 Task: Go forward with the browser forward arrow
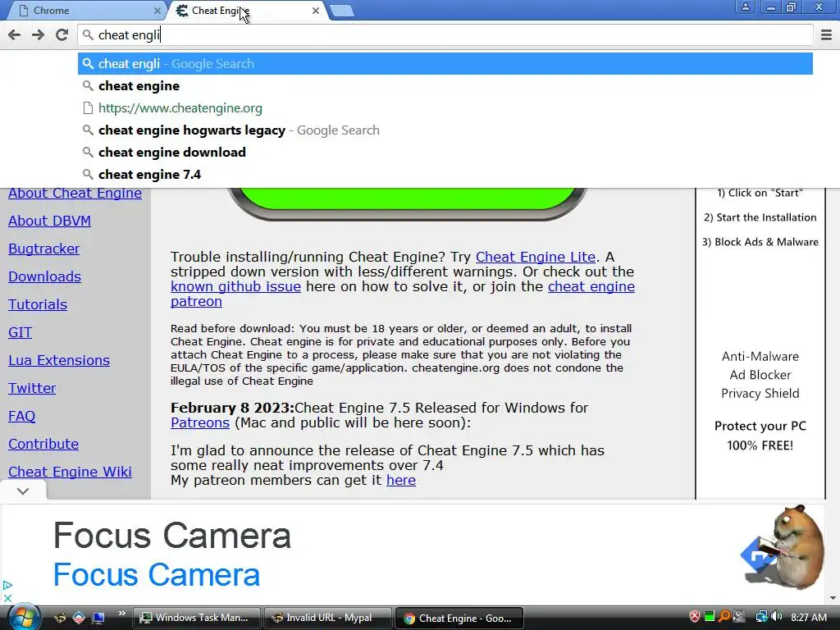(x=38, y=34)
